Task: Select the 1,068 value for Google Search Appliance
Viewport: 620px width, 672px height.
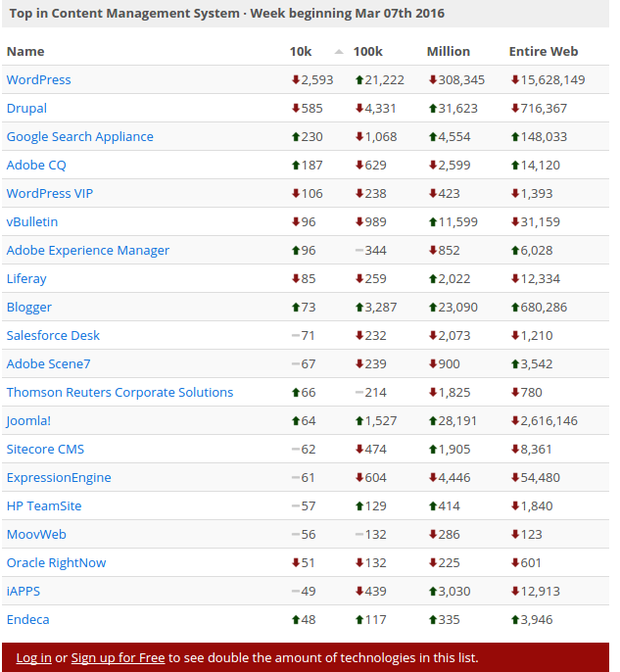Action: pyautogui.click(x=381, y=137)
